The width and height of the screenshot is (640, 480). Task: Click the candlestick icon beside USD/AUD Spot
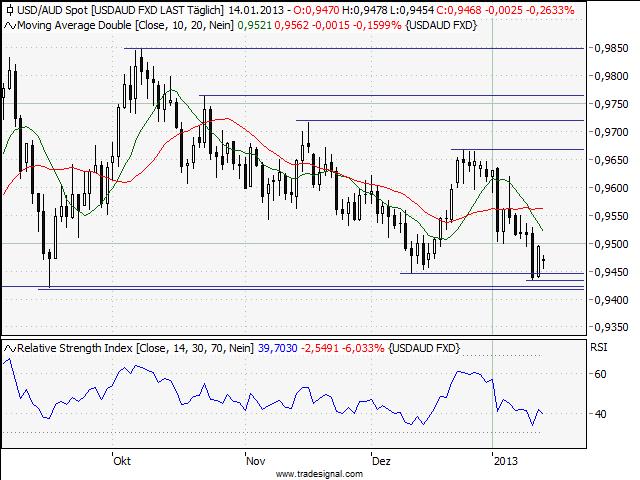[x=9, y=10]
